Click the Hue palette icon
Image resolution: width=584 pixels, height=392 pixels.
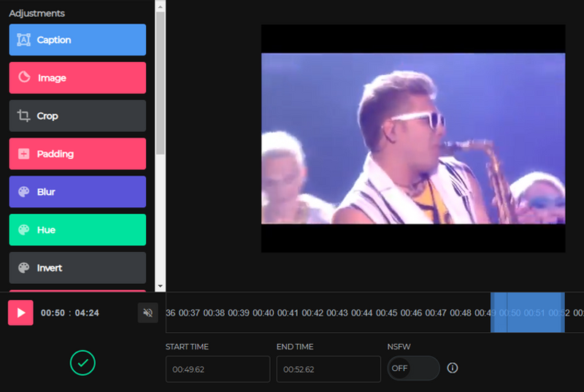[23, 230]
